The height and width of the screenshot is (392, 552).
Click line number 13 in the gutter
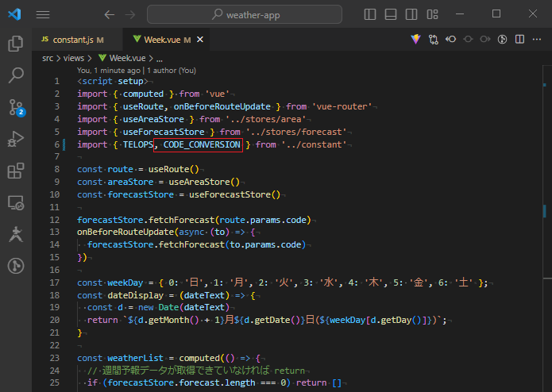point(55,232)
